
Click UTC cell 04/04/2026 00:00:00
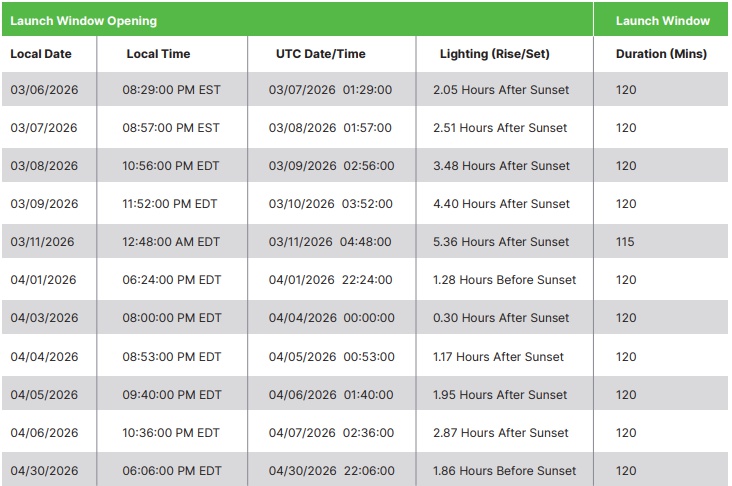(331, 318)
